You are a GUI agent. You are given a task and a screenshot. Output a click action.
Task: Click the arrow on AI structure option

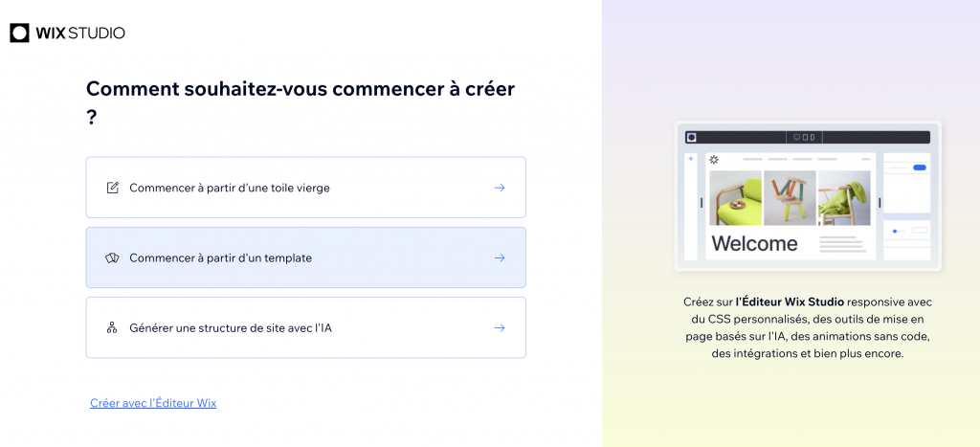click(500, 327)
